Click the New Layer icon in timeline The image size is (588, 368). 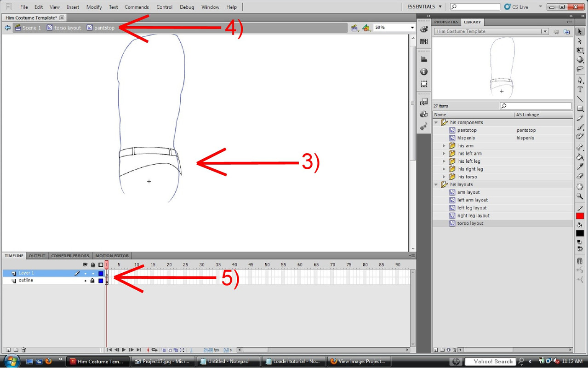pyautogui.click(x=8, y=350)
